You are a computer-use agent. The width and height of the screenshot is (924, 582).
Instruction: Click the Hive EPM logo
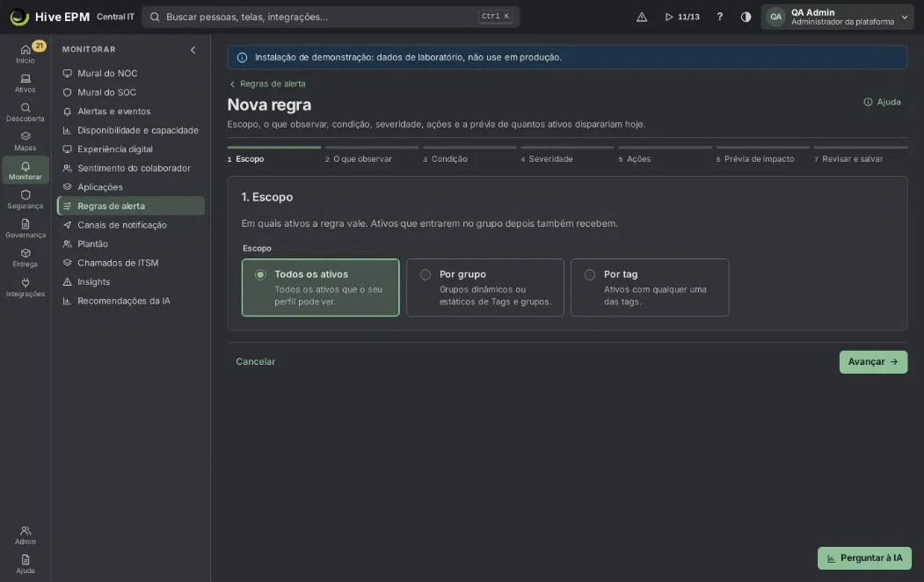pos(50,17)
